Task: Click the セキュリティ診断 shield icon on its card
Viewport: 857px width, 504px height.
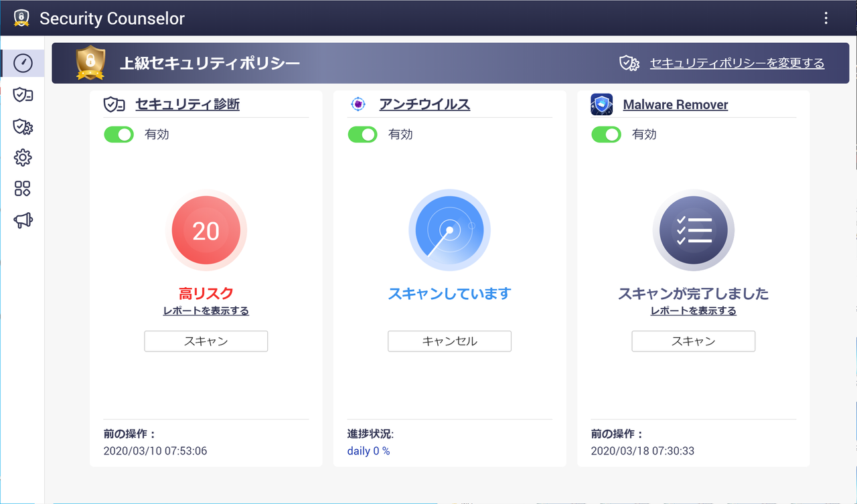Action: (114, 104)
